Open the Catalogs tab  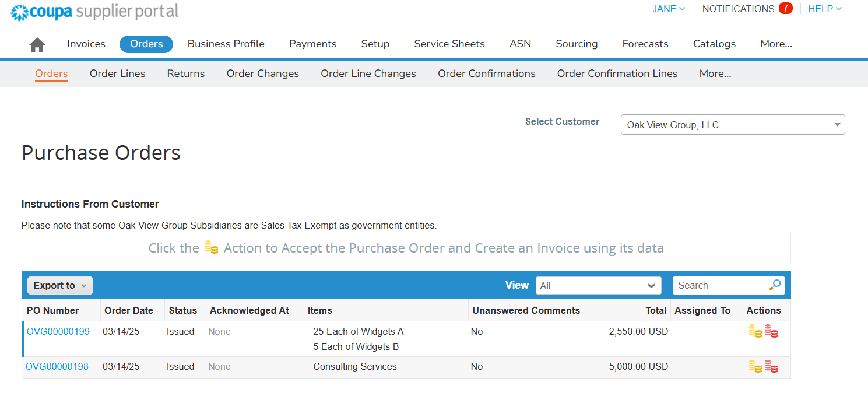tap(714, 44)
